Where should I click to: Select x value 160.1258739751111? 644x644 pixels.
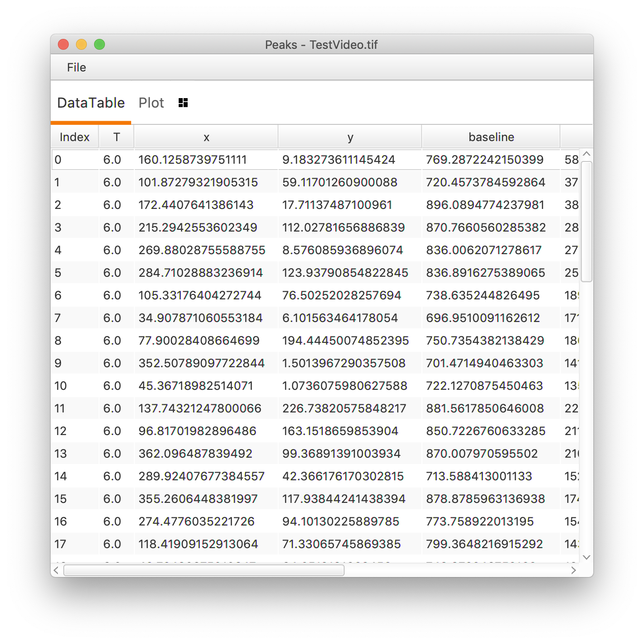tap(193, 160)
